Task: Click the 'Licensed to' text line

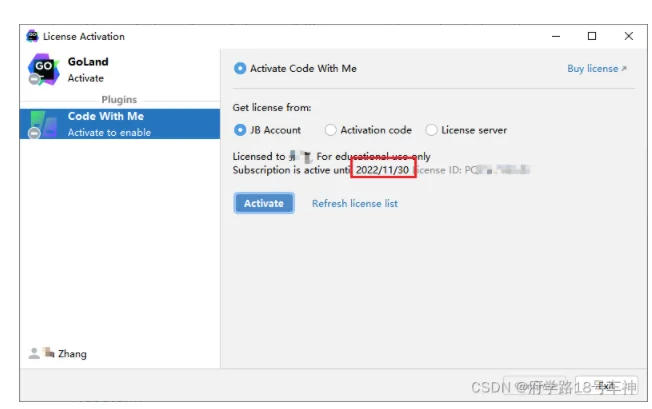Action: pos(331,156)
